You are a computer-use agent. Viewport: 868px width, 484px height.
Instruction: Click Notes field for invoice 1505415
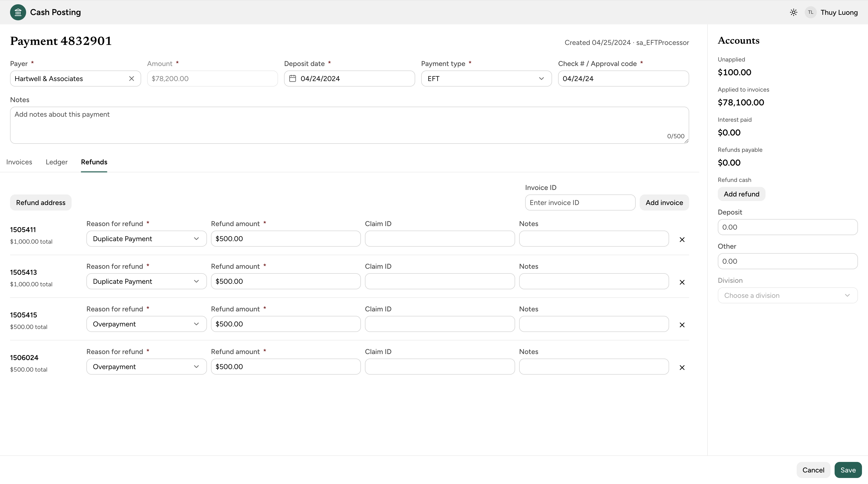tap(594, 324)
